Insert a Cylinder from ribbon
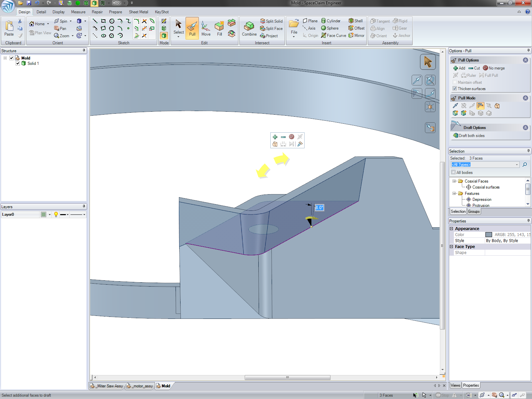 coord(331,21)
